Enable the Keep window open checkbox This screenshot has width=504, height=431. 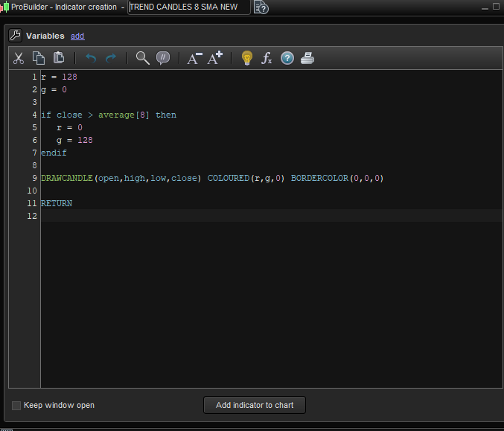(16, 406)
